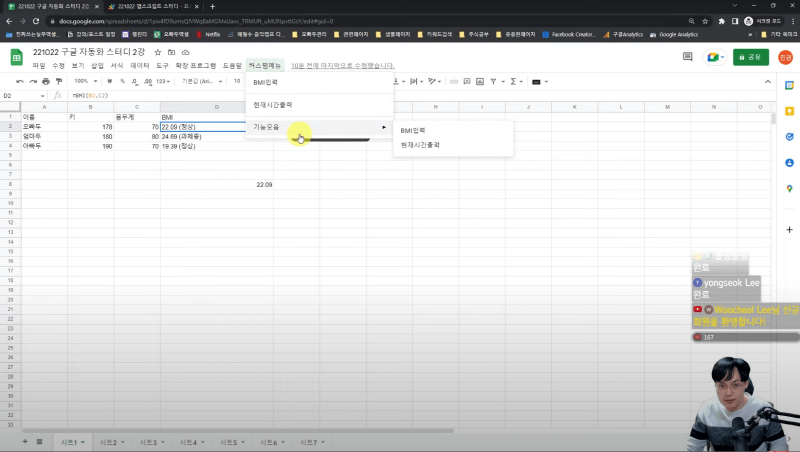
Task: Increase decimal places
Action: tap(147, 82)
